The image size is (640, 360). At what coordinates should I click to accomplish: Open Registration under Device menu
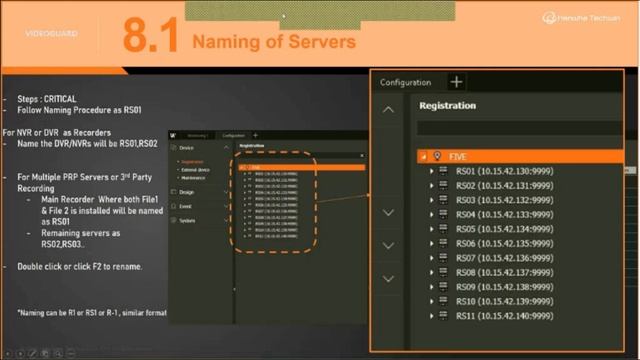192,162
